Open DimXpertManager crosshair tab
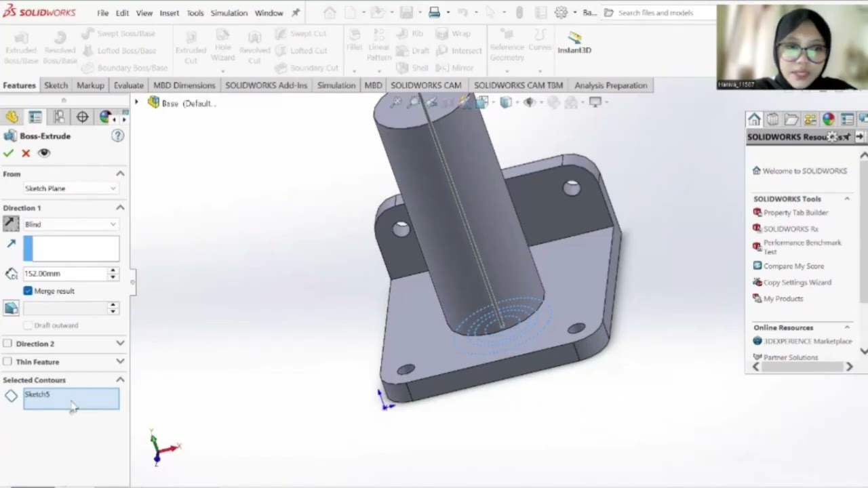868x488 pixels. (x=82, y=117)
